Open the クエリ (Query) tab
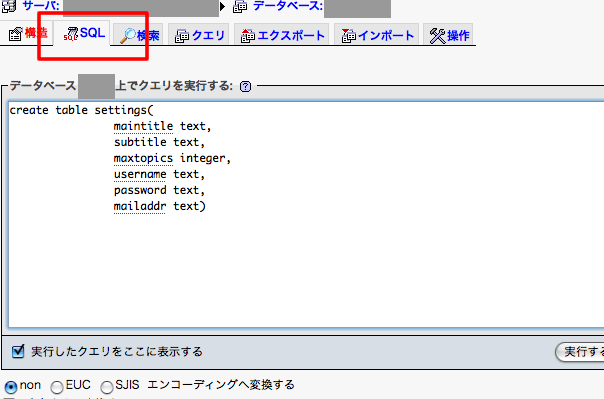 [x=199, y=35]
